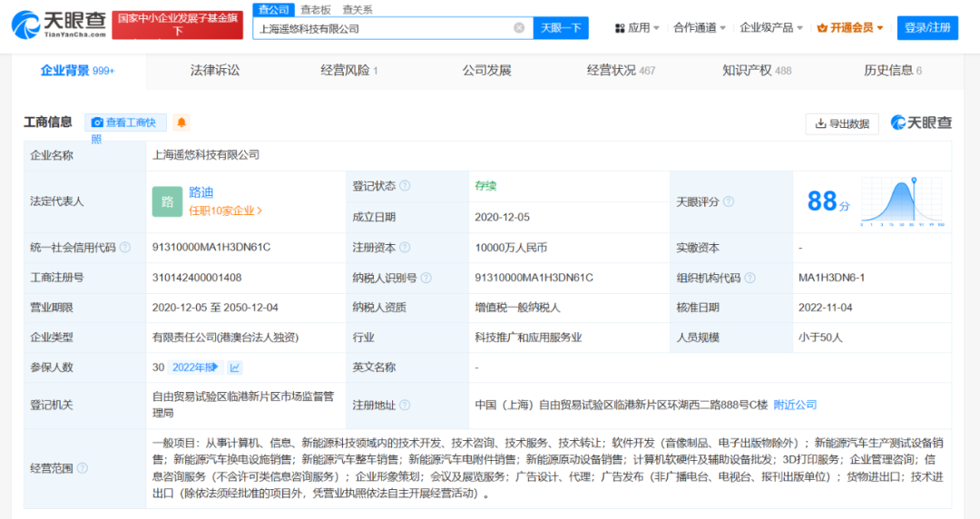Viewport: 980px width, 519px height.
Task: Click help icon next to 统一社会信用代码
Action: pos(124,248)
